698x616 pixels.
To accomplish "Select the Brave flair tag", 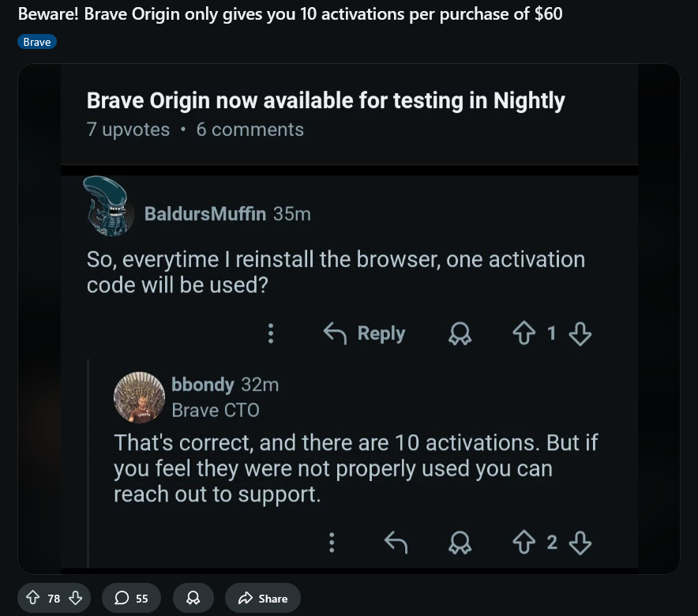I will tap(37, 42).
